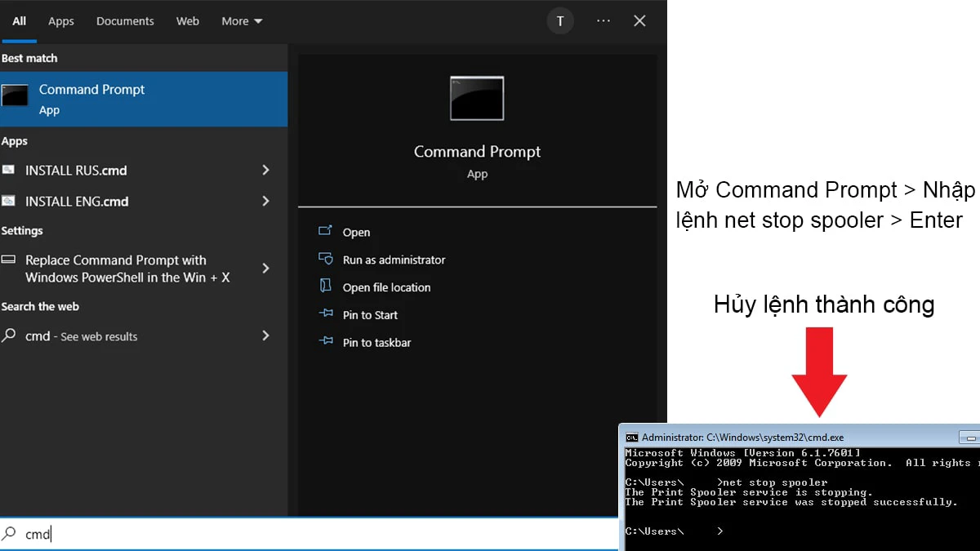980x551 pixels.
Task: Expand the cmd web results arrow
Action: click(x=265, y=335)
